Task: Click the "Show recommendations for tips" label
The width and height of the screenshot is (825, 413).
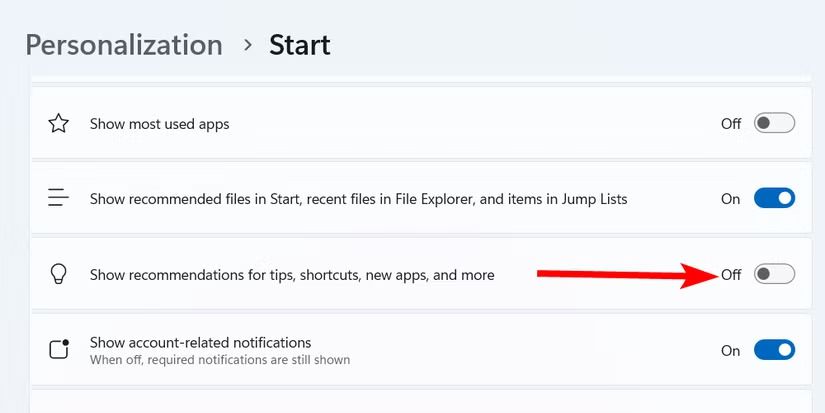Action: tap(292, 275)
